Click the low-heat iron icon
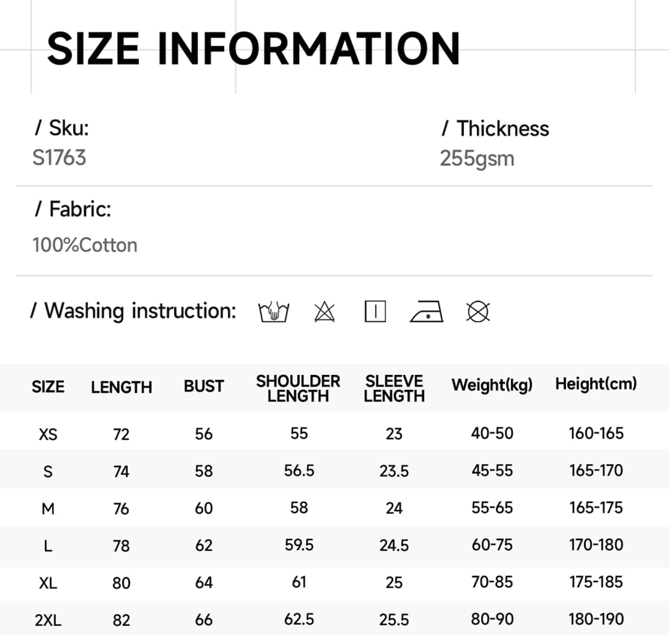The width and height of the screenshot is (670, 644). 427,311
